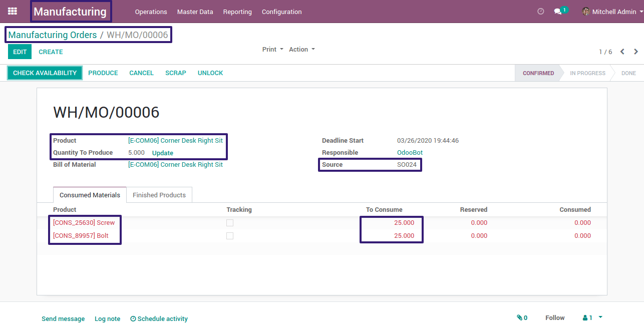Click the Deadline Start date value
644x327 pixels.
(x=428, y=141)
